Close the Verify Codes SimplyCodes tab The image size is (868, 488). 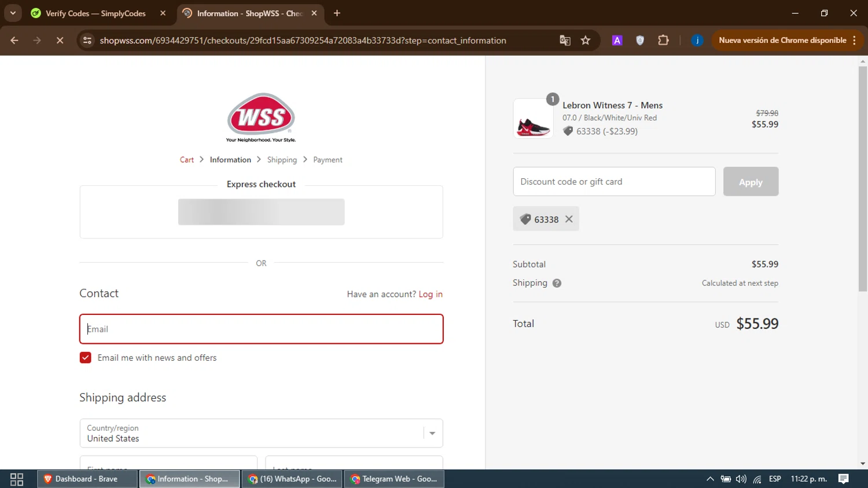click(x=163, y=13)
